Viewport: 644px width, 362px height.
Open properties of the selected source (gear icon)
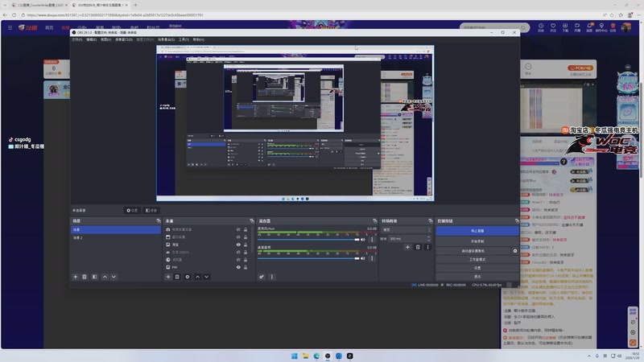tap(188, 277)
